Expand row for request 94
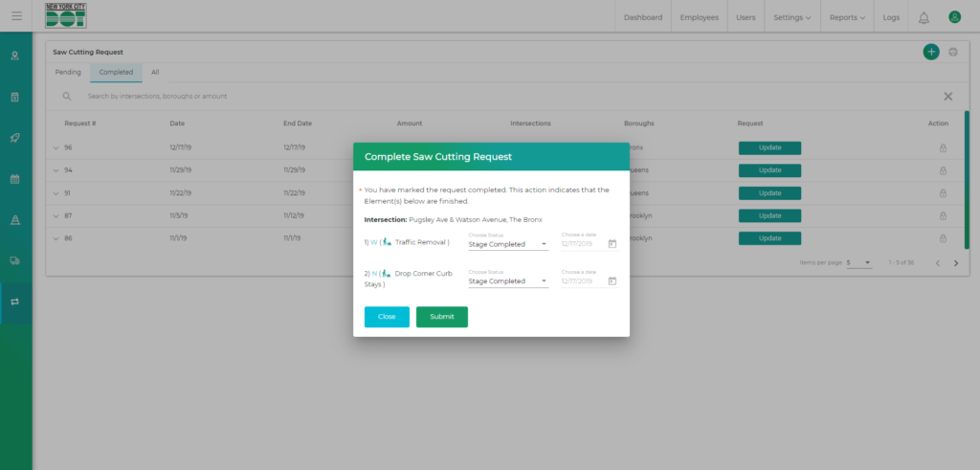The width and height of the screenshot is (980, 470). click(56, 170)
